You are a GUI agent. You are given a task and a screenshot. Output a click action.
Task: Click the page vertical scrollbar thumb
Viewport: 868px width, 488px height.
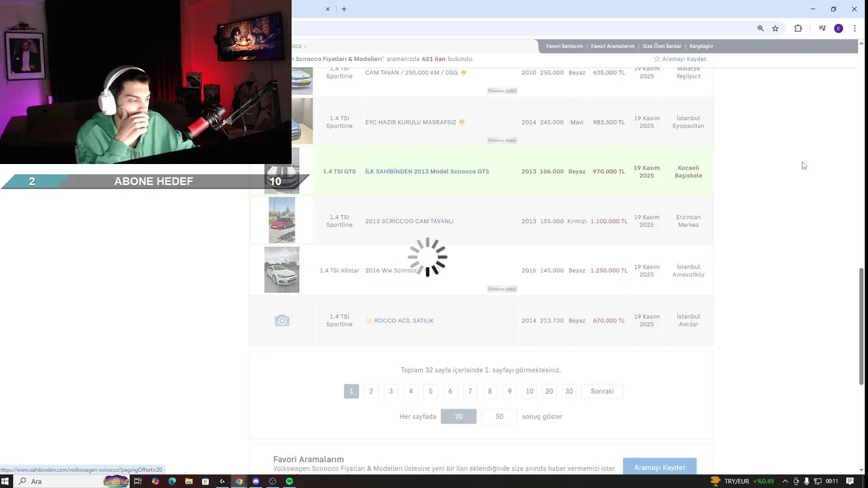[862, 325]
